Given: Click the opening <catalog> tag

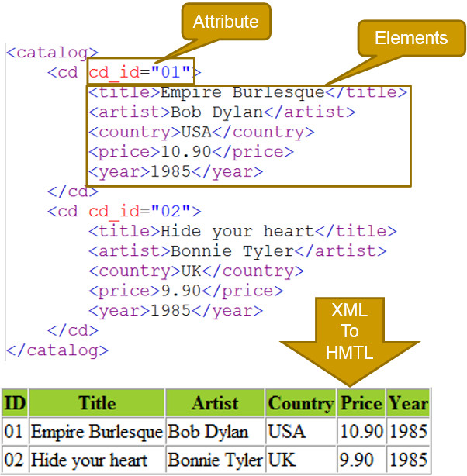Looking at the screenshot, I should [x=52, y=53].
